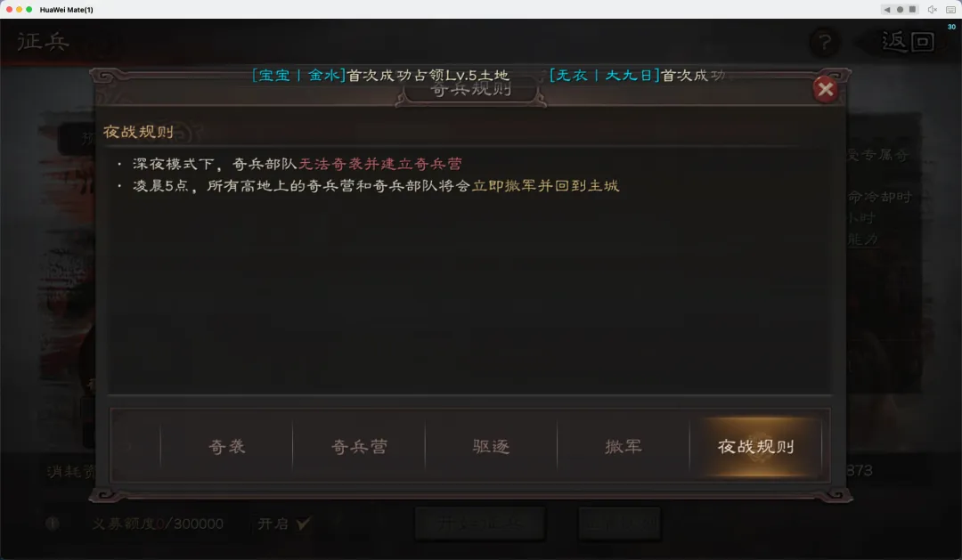This screenshot has width=962, height=560.
Task: Click the [宝宝|金水] player name announcement
Action: pos(298,75)
